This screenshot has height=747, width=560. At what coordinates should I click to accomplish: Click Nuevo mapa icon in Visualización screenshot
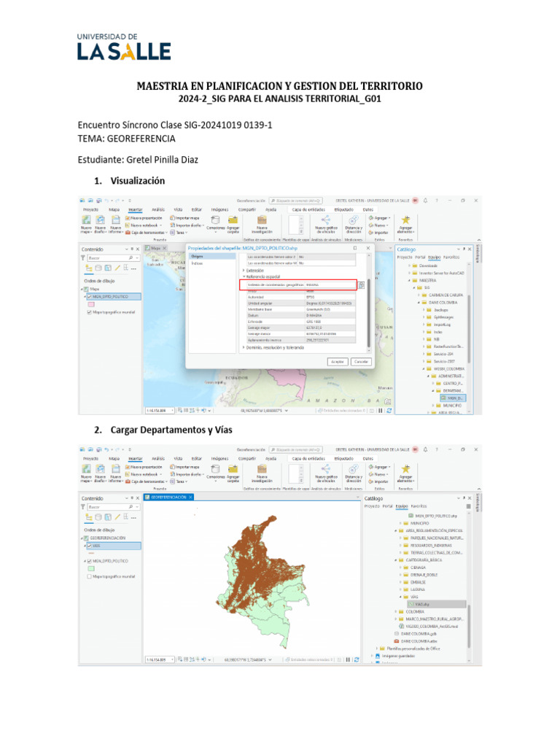86,220
